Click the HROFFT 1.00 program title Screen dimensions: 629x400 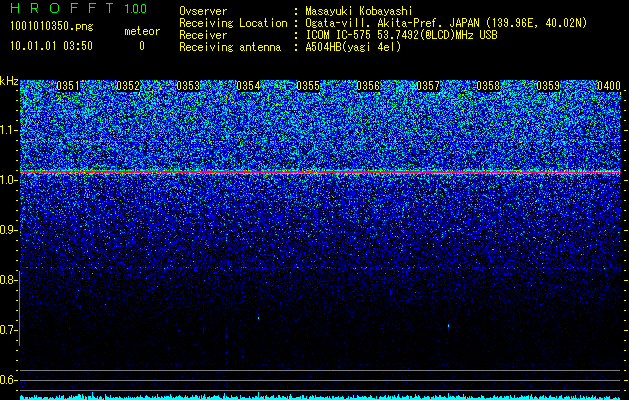[x=78, y=8]
